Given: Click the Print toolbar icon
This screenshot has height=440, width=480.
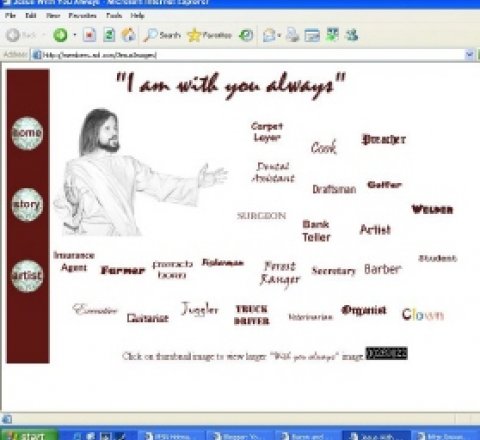Looking at the screenshot, I should (x=293, y=35).
